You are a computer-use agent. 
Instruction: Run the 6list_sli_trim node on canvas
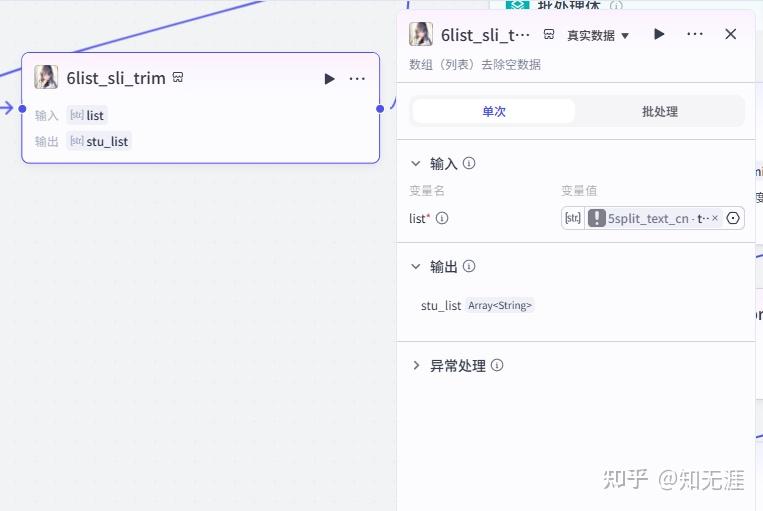(x=329, y=79)
